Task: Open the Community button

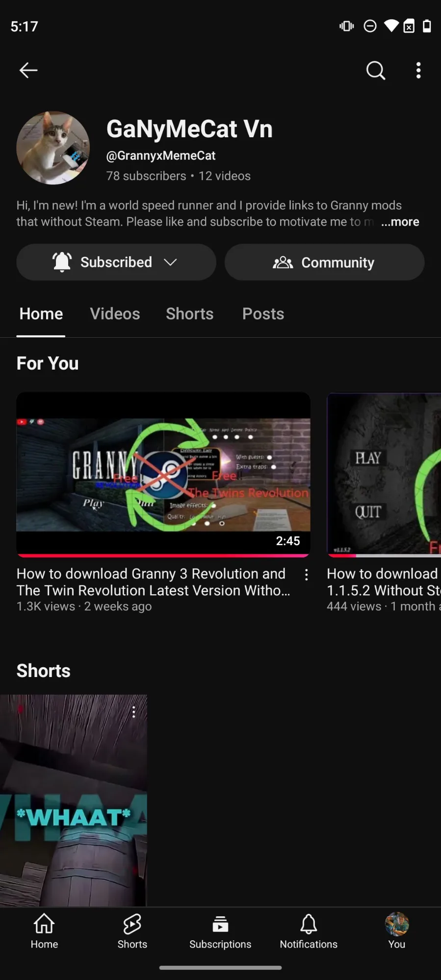Action: coord(324,262)
